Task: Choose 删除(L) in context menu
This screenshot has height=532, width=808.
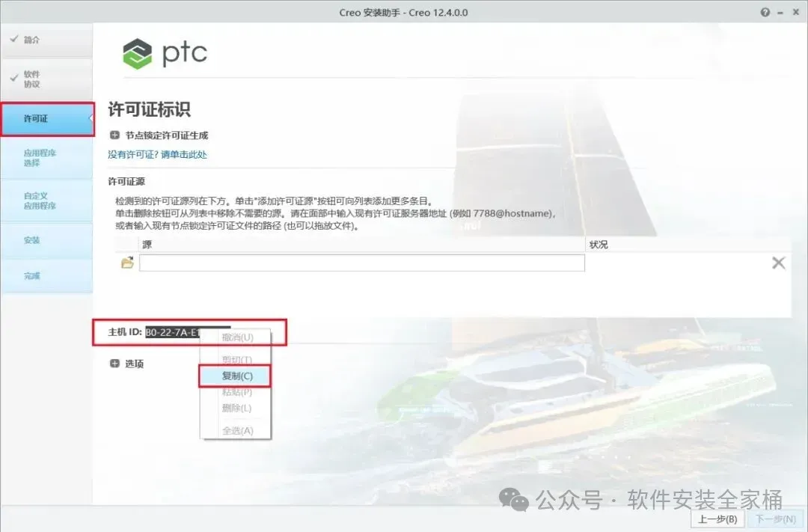Action: tap(237, 409)
